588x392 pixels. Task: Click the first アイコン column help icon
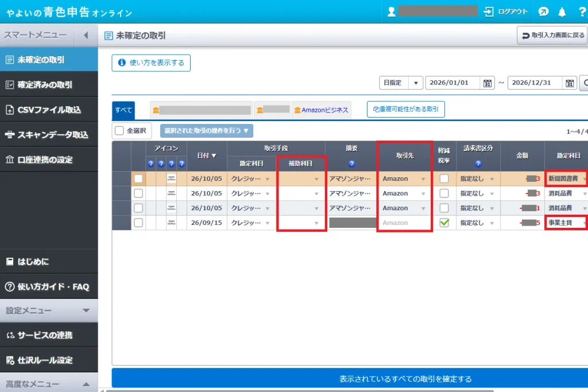[151, 164]
